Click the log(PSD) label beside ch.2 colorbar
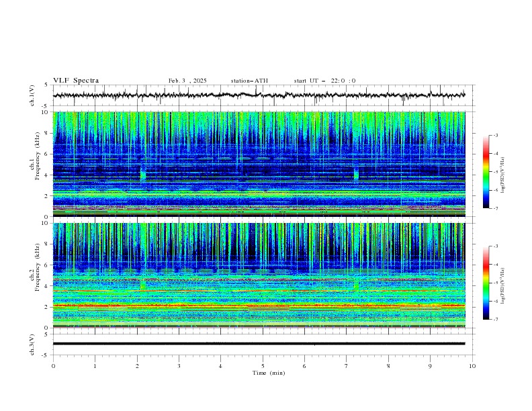This screenshot has height=411, width=532. (x=503, y=286)
